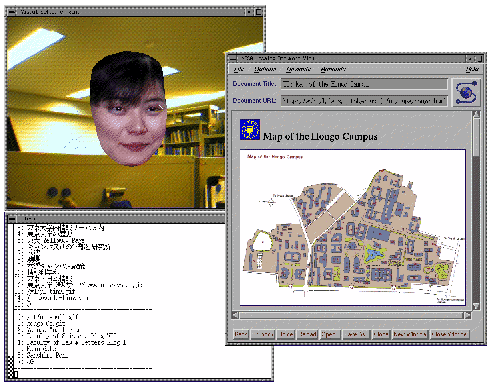Click the New Window button
The width and height of the screenshot is (492, 385).
coord(410,334)
